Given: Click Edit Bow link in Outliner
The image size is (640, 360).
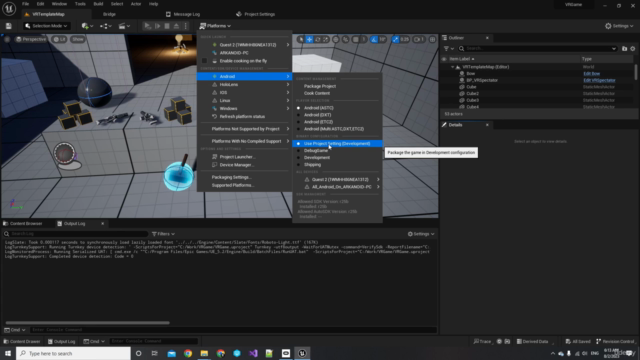Looking at the screenshot, I should point(591,73).
